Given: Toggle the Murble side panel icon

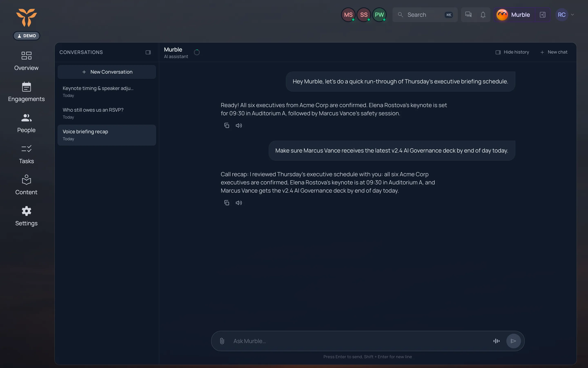Looking at the screenshot, I should point(542,15).
